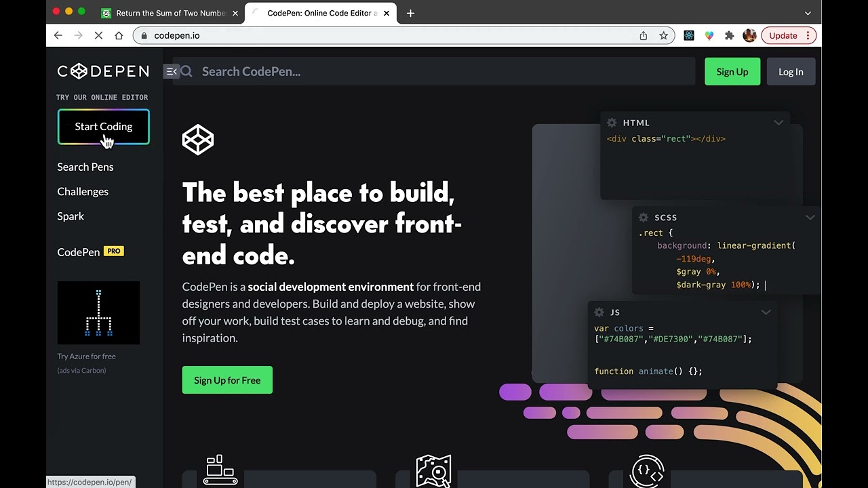
Task: Share this page with the address bar icon
Action: (x=643, y=35)
